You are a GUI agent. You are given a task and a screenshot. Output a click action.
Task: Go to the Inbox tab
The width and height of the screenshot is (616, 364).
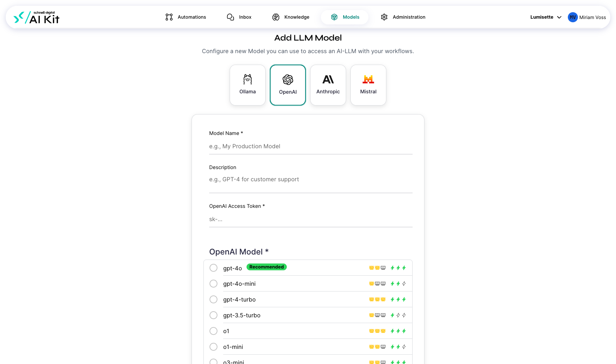pos(239,17)
